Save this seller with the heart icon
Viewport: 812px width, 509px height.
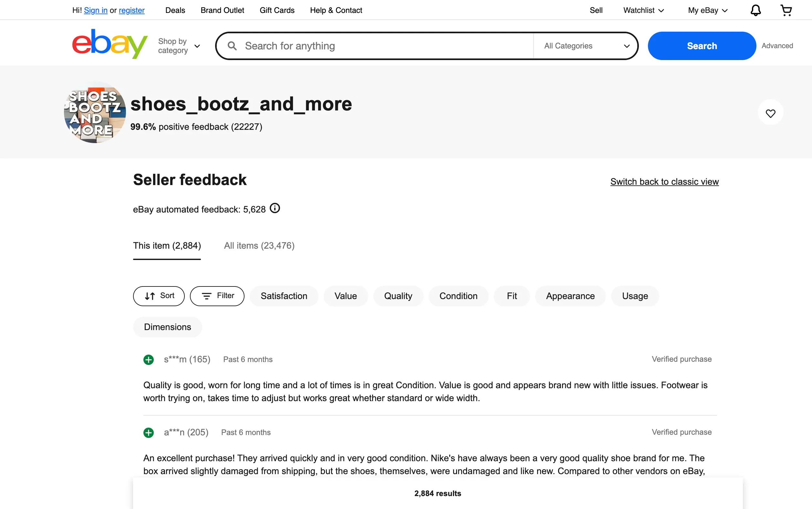tap(770, 113)
